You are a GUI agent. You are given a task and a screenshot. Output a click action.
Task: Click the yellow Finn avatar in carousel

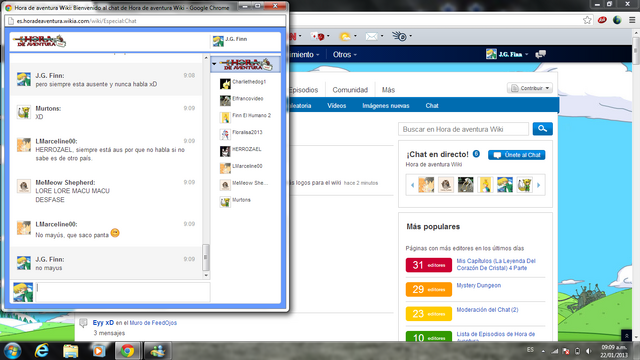(x=485, y=185)
